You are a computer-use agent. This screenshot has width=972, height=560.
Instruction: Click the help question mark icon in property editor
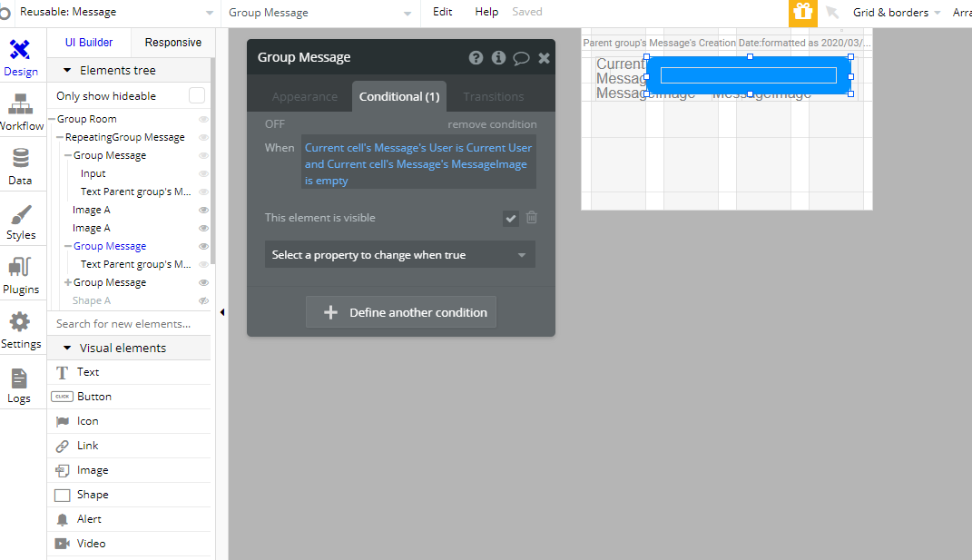click(x=476, y=58)
